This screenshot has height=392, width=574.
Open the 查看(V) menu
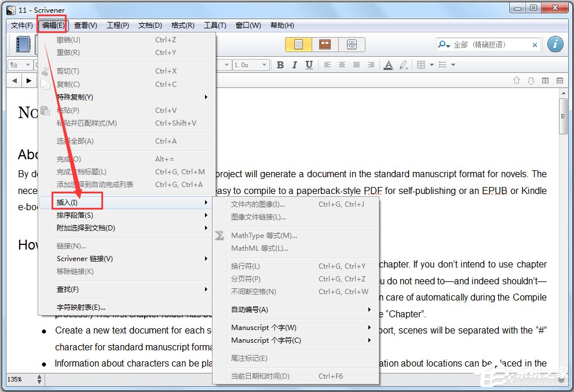(x=85, y=25)
